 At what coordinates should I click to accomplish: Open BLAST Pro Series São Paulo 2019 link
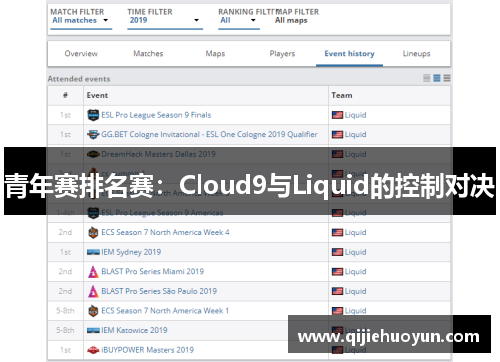pos(159,291)
